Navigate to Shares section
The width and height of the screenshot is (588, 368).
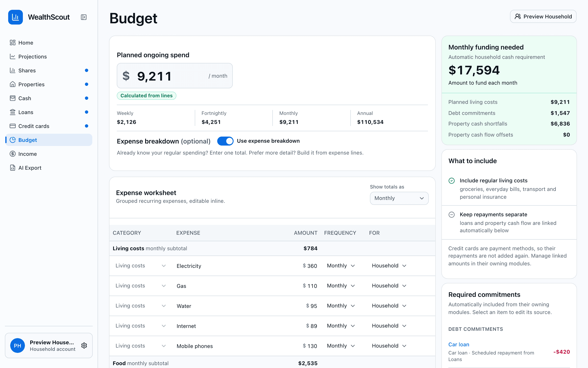point(49,70)
